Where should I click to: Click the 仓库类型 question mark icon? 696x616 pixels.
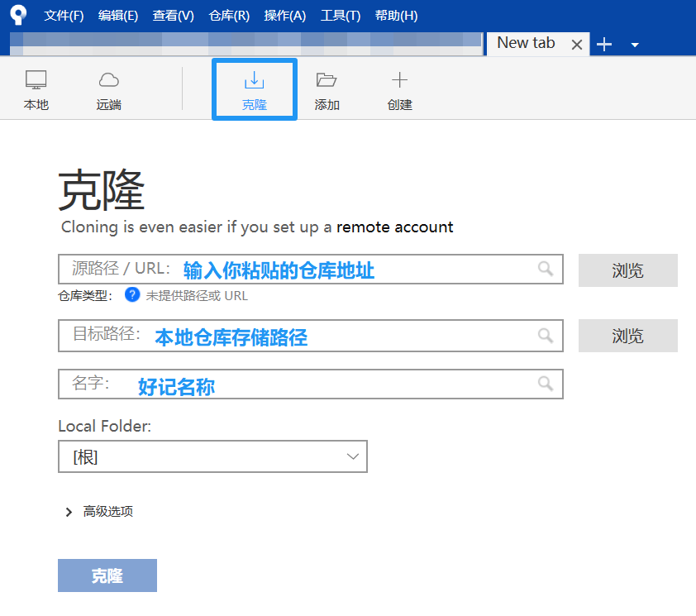coord(132,295)
